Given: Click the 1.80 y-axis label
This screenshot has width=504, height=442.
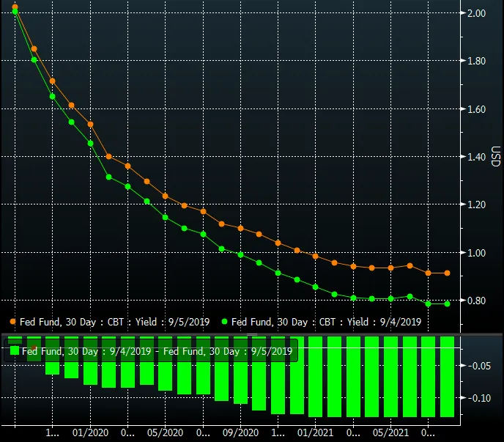Looking at the screenshot, I should [x=476, y=61].
